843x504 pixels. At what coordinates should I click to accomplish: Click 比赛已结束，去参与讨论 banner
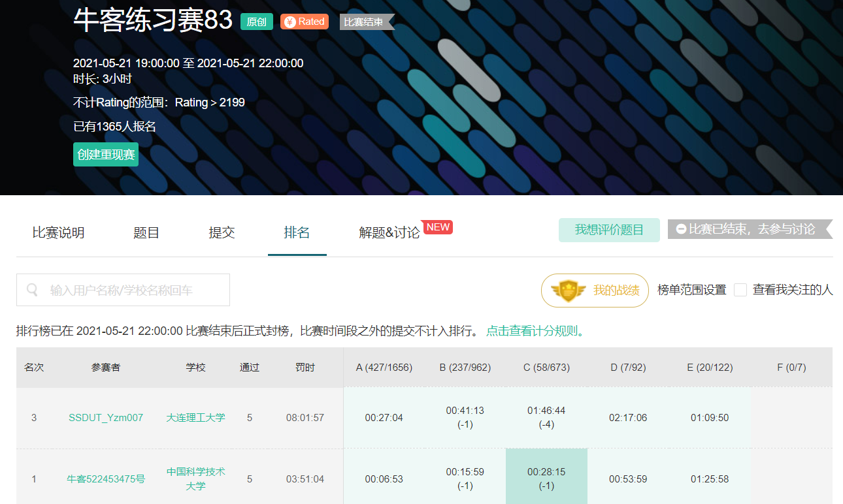tap(750, 229)
